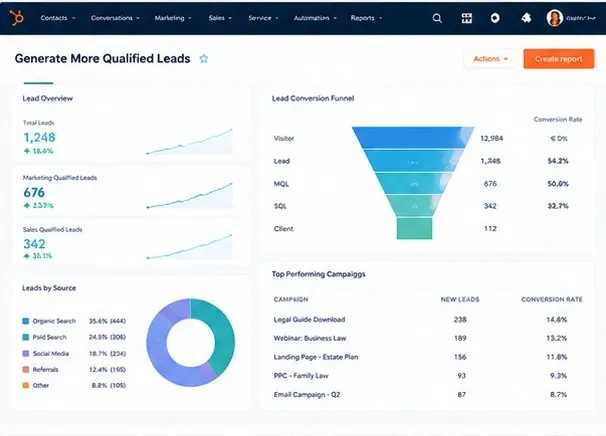
Task: Click the user avatar photo
Action: coord(554,18)
